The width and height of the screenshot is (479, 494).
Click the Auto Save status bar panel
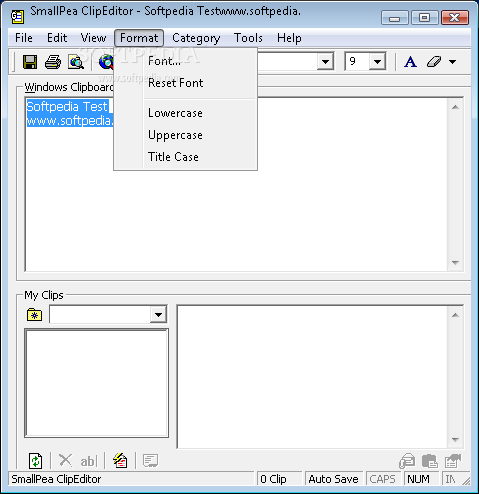click(334, 479)
